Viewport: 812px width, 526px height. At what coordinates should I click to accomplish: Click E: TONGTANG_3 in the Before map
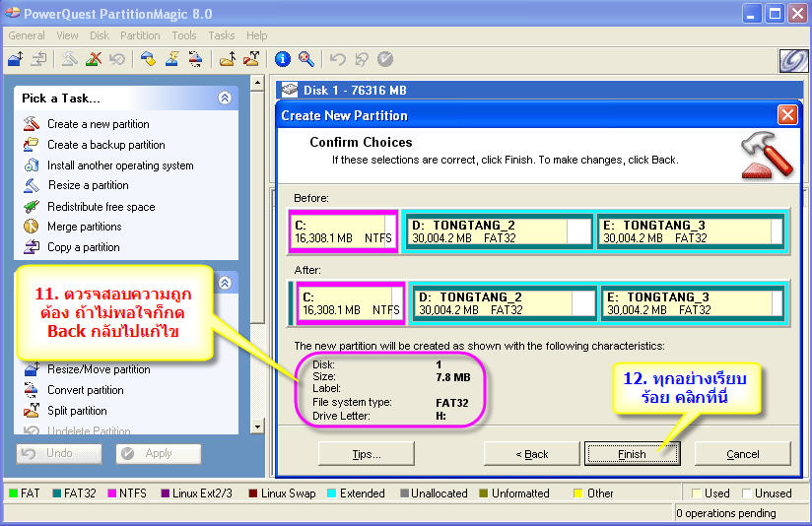pyautogui.click(x=691, y=231)
